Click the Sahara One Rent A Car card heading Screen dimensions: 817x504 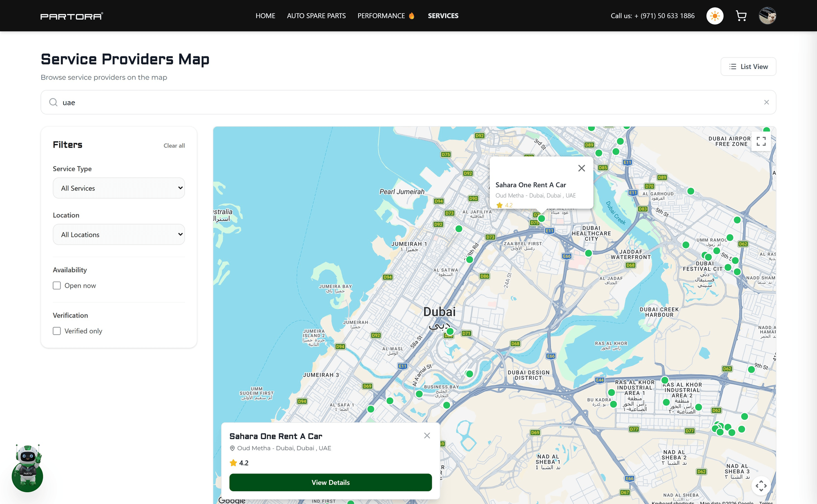[276, 436]
